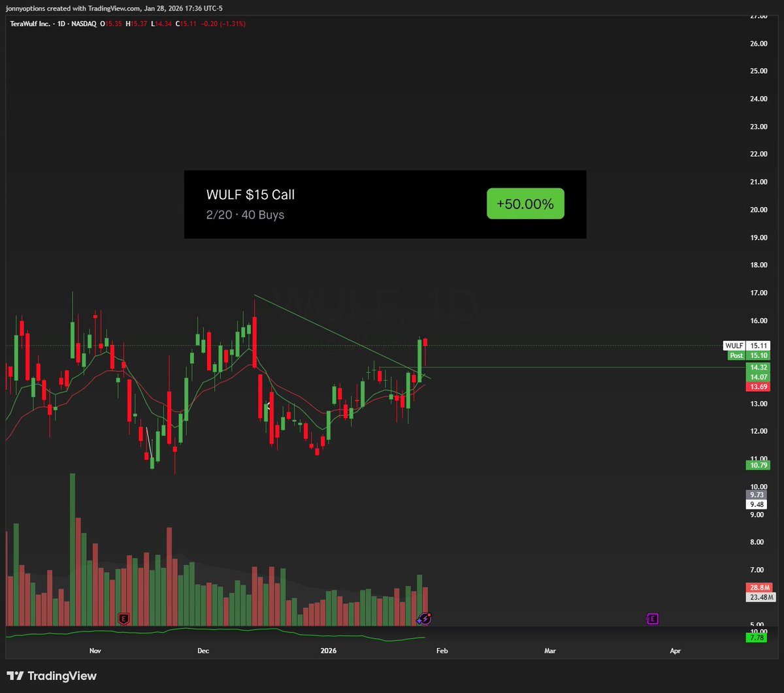Click the Dec label on time axis

(x=203, y=651)
